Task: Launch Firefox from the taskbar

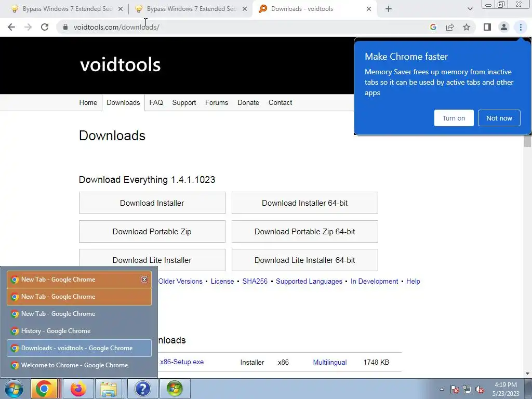Action: [x=78, y=389]
